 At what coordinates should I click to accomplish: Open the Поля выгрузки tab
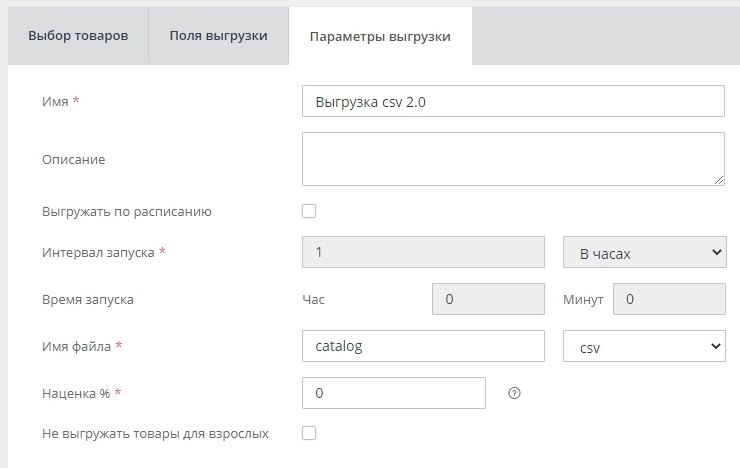coord(217,36)
